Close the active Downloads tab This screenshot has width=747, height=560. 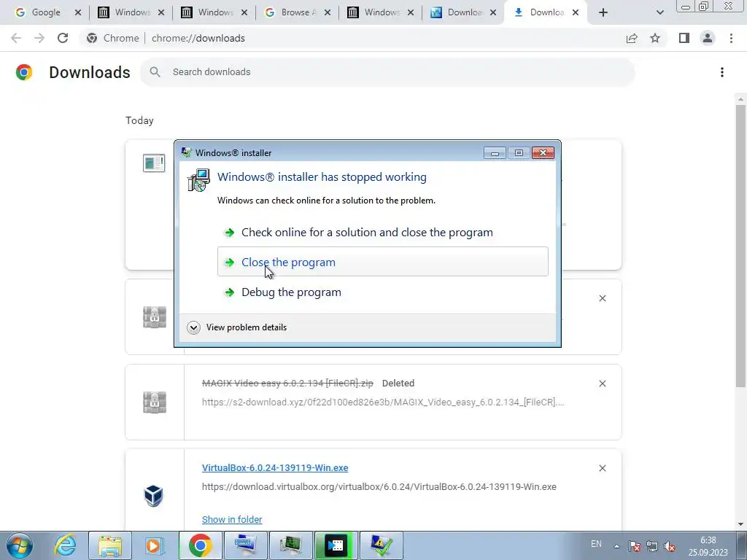pyautogui.click(x=576, y=12)
